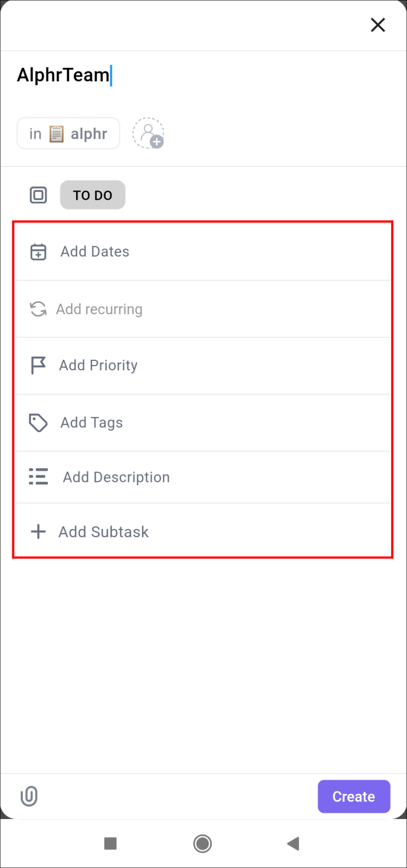Open the 'in alphr' list selector
407x868 pixels.
point(68,134)
